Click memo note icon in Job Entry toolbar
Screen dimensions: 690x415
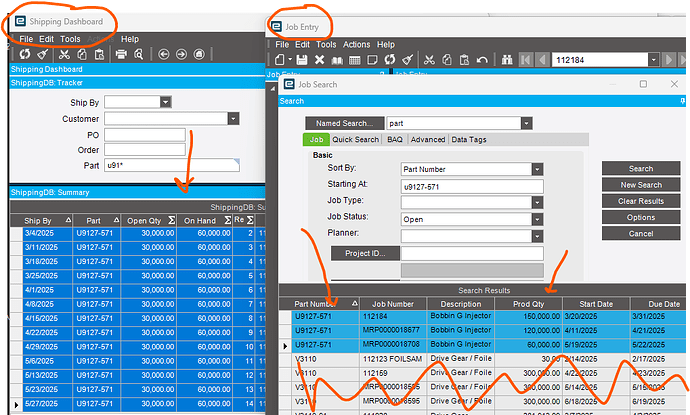[x=372, y=59]
